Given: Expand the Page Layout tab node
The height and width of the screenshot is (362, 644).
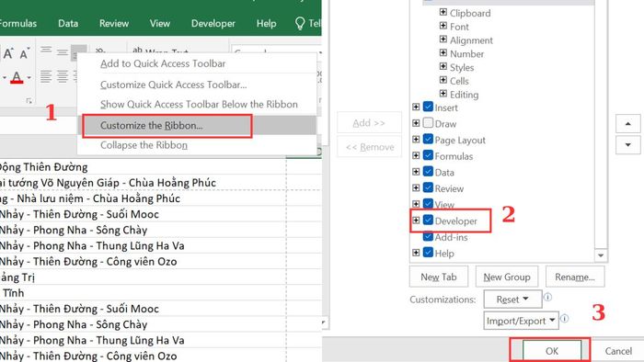Looking at the screenshot, I should pos(416,139).
